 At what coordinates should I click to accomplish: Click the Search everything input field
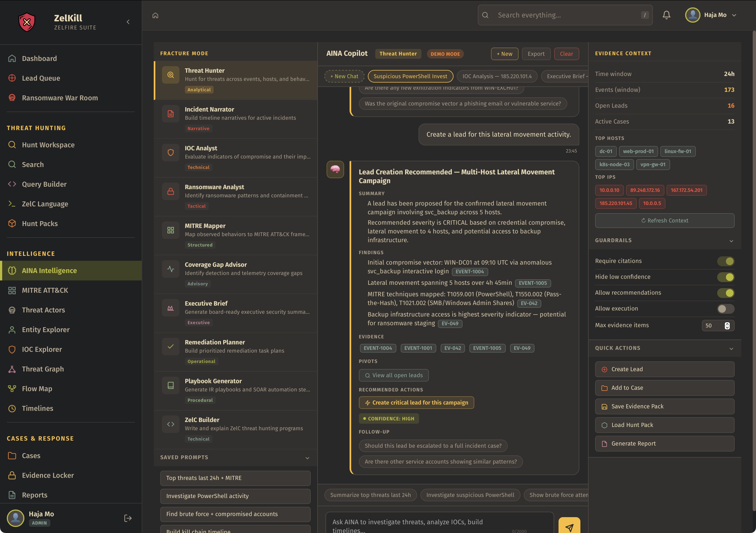565,15
